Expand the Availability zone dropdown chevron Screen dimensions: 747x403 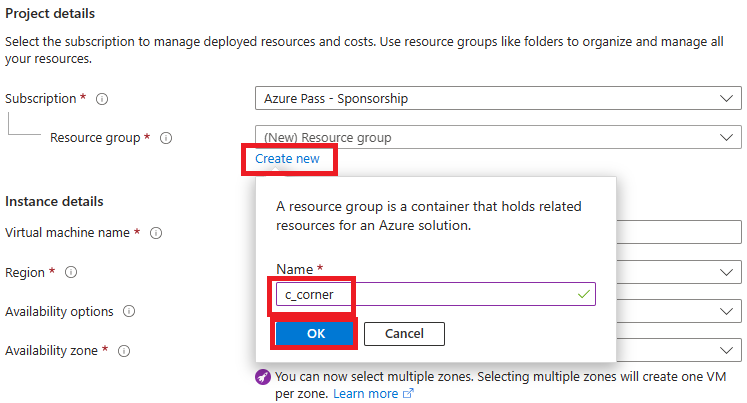[x=728, y=351]
